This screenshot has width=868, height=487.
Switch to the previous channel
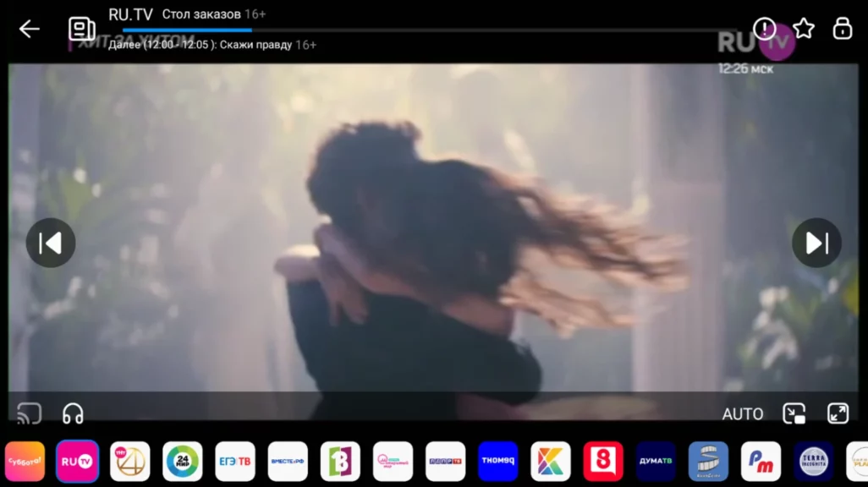(51, 243)
